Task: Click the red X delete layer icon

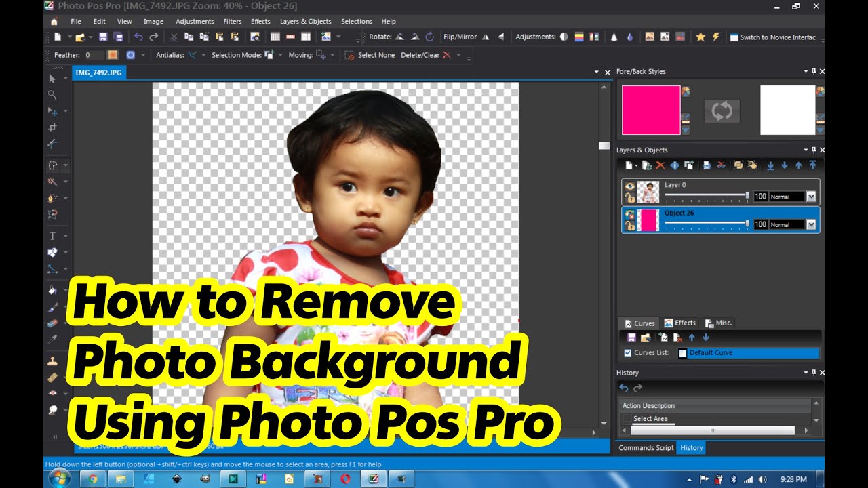Action: (x=660, y=165)
